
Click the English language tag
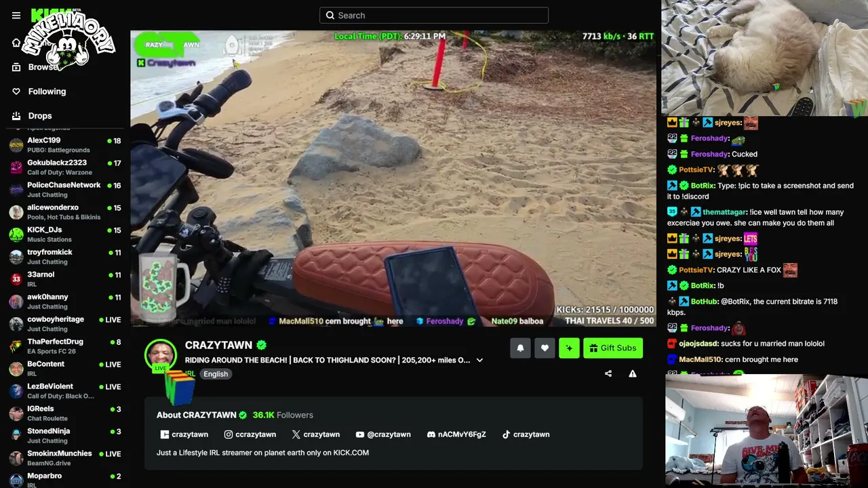[x=216, y=374]
